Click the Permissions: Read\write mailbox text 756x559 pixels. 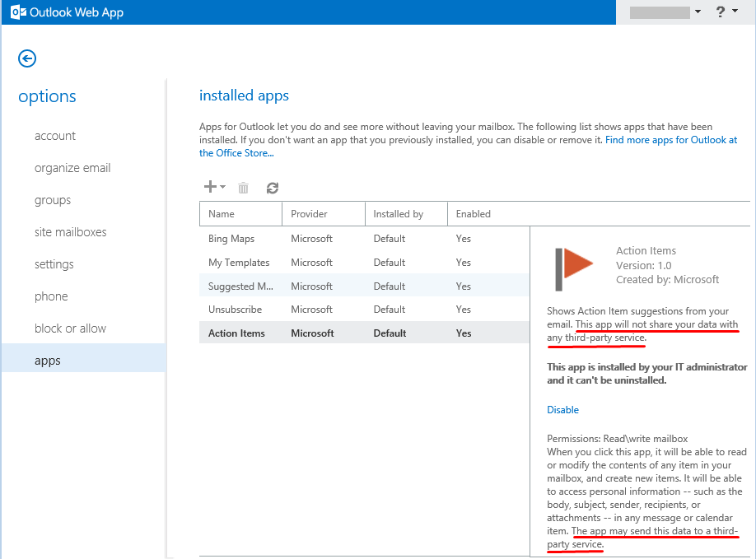tap(617, 439)
